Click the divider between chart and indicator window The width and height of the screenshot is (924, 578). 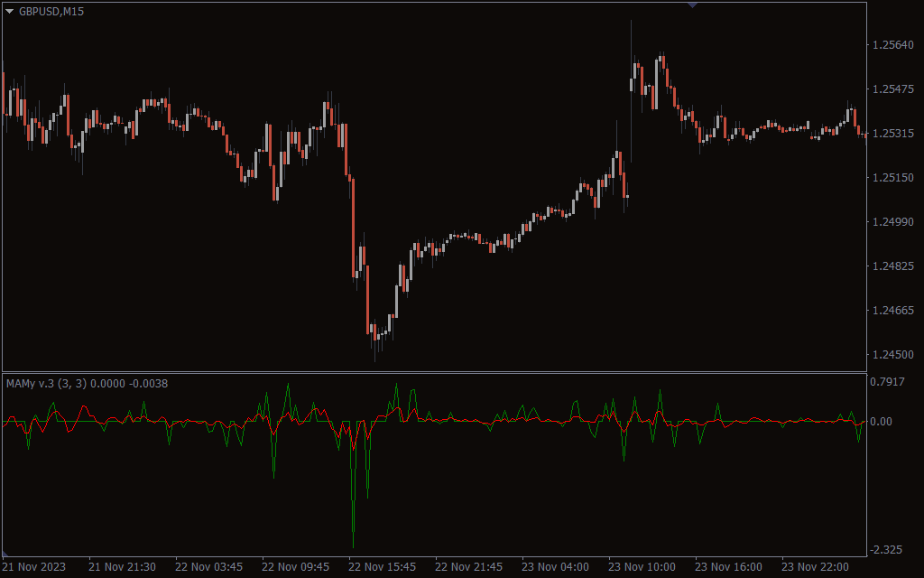click(x=433, y=372)
